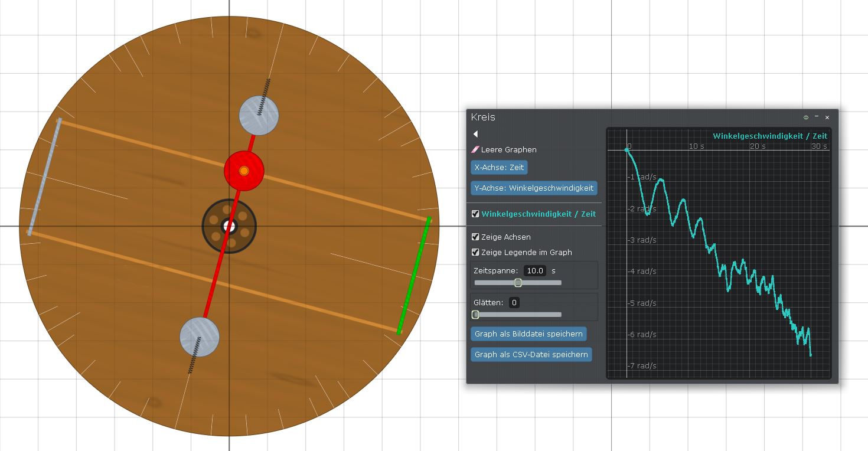Click the Kreis panel title
868x451 pixels.
[483, 117]
